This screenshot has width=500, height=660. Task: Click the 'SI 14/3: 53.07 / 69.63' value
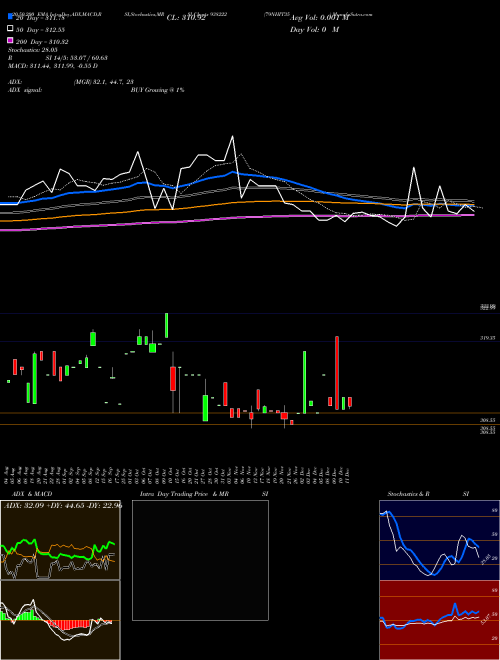pyautogui.click(x=77, y=58)
